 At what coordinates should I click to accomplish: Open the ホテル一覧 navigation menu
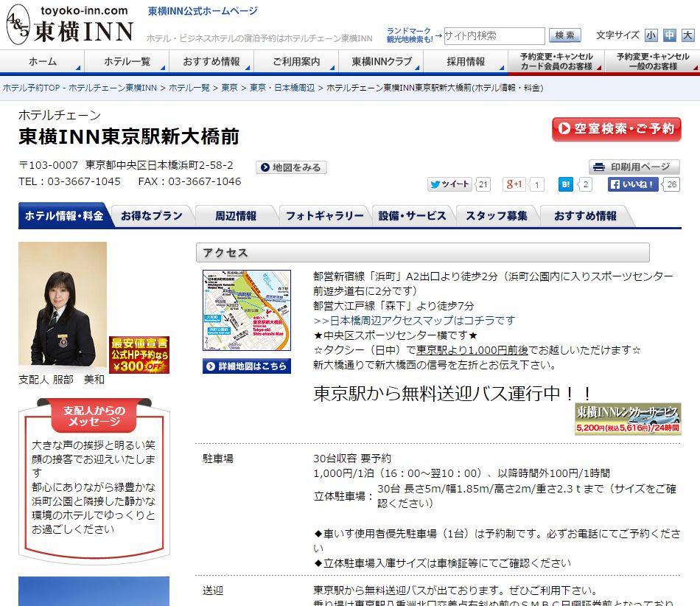[127, 61]
